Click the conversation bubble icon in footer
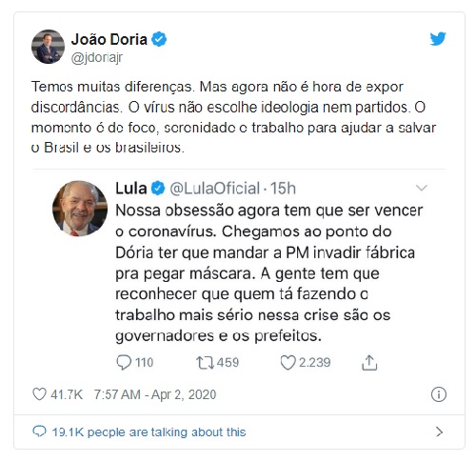The width and height of the screenshot is (476, 462). click(39, 432)
